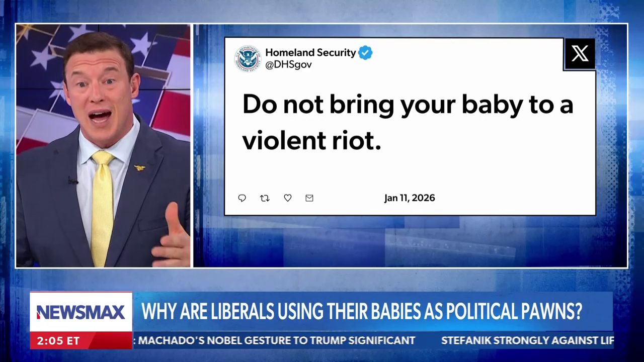Click the Machado's Nobel gesture ticker item
This screenshot has height=362, width=644.
pyautogui.click(x=277, y=340)
